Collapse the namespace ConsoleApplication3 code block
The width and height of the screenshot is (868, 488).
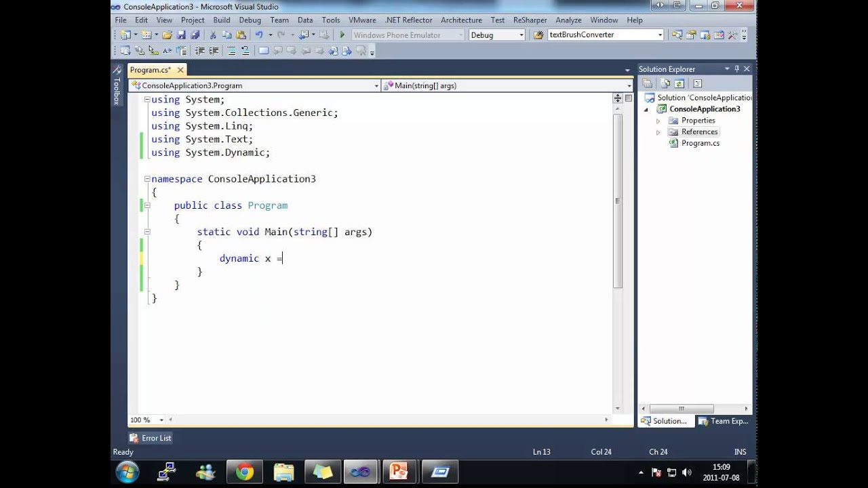click(x=146, y=179)
